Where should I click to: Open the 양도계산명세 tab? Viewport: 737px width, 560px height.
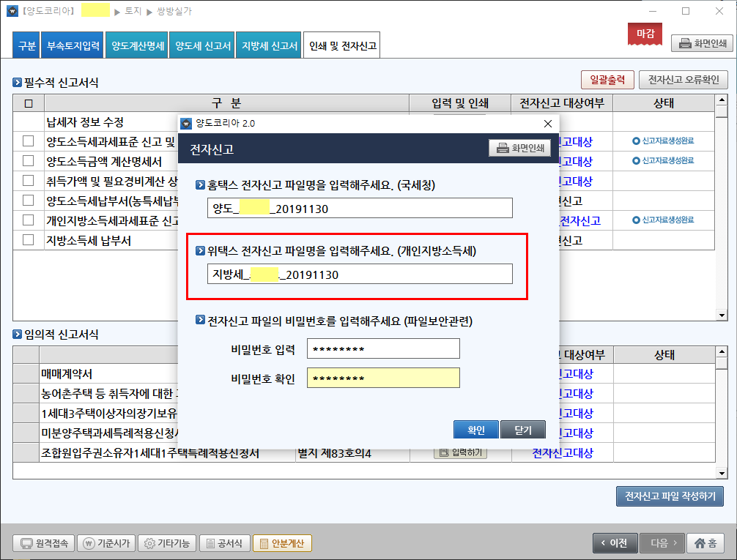tap(137, 45)
